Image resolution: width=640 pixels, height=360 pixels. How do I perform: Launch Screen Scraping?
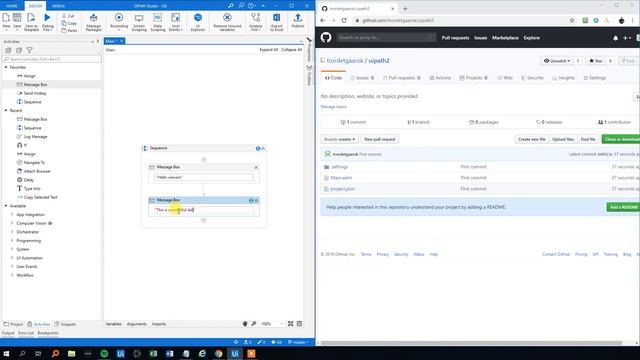[139, 22]
